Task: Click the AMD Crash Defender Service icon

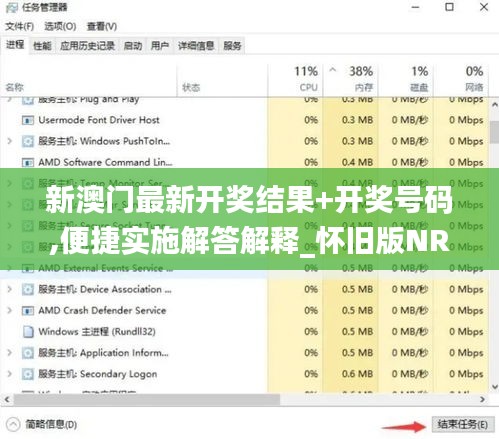Action: click(x=28, y=311)
